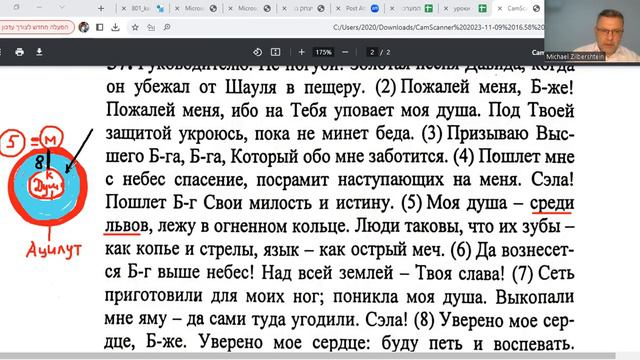Close the 801_ku tab

tap(124, 8)
